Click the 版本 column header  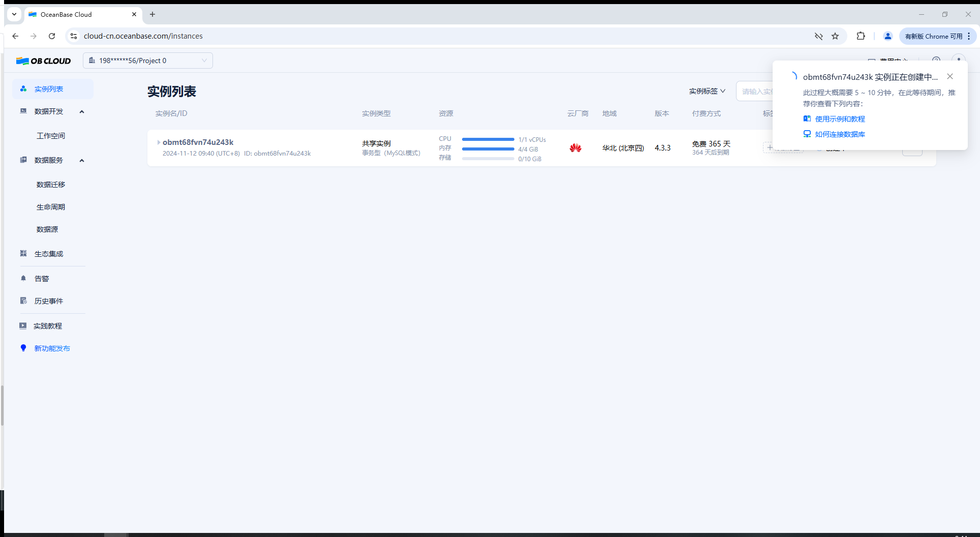point(662,113)
